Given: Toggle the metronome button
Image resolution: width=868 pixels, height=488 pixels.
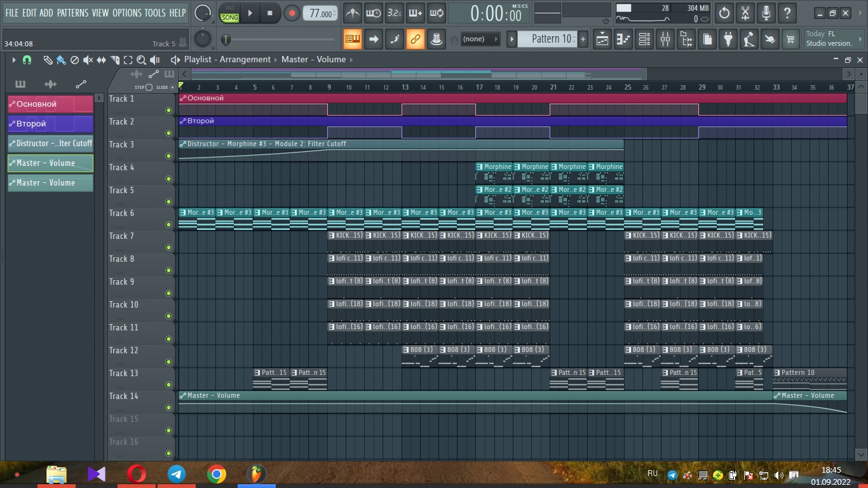Looking at the screenshot, I should 353,13.
